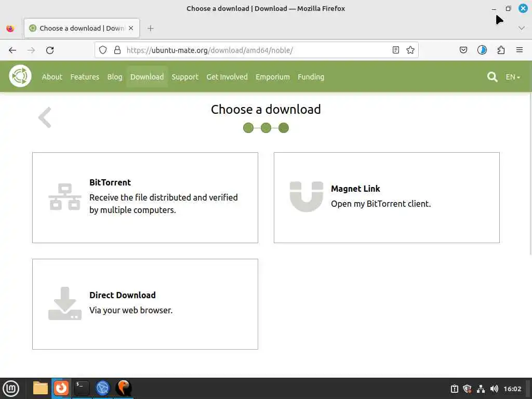
Task: Bookmark this page with the star icon
Action: (410, 50)
